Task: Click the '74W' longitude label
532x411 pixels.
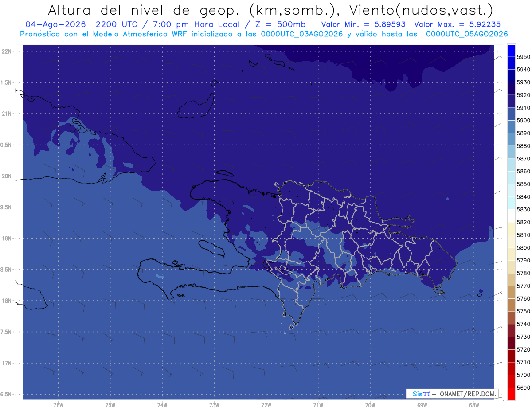Action: [x=162, y=405]
